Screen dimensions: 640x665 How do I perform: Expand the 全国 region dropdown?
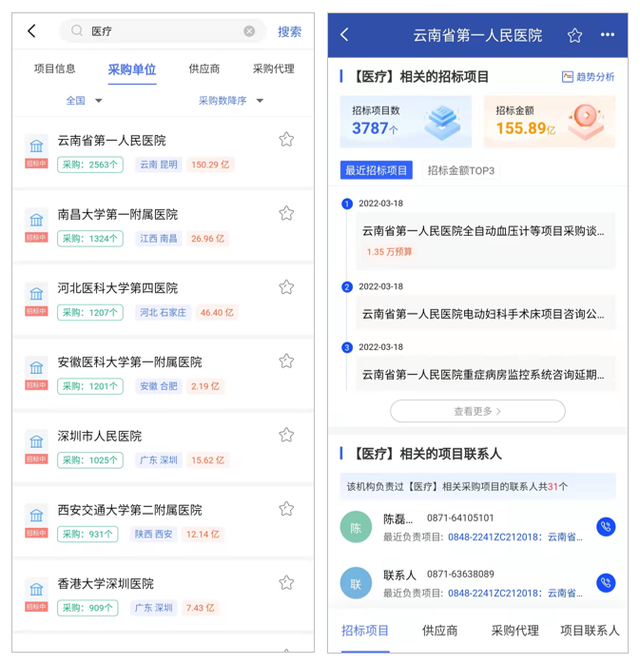click(x=84, y=101)
